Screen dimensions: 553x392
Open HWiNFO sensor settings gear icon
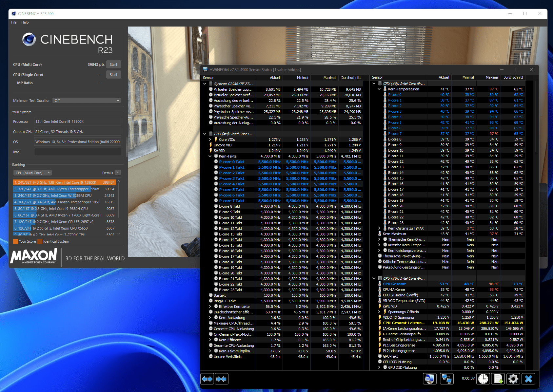513,379
